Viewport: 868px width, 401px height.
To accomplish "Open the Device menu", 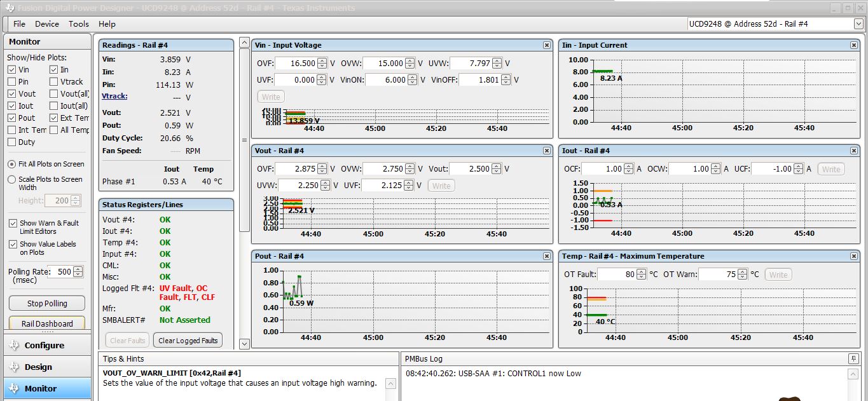I will click(x=47, y=24).
